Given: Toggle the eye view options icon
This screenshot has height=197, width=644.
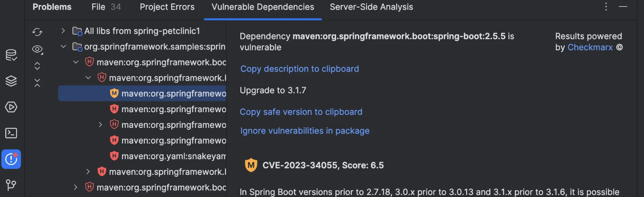Looking at the screenshot, I should 37,49.
